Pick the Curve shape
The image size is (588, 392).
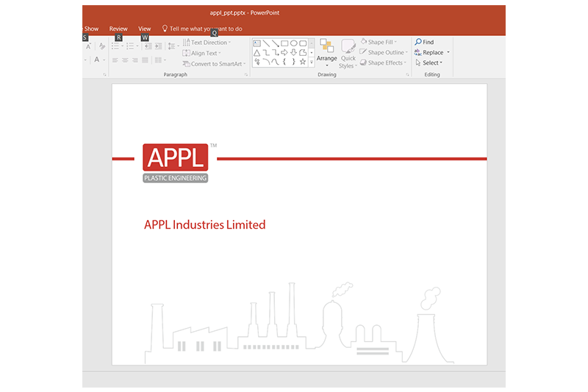click(275, 62)
